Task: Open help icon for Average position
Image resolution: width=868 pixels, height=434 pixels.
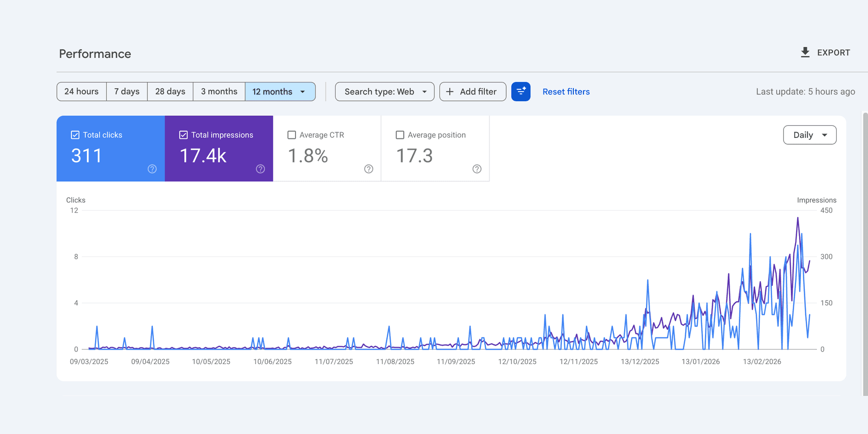Action: click(x=477, y=169)
